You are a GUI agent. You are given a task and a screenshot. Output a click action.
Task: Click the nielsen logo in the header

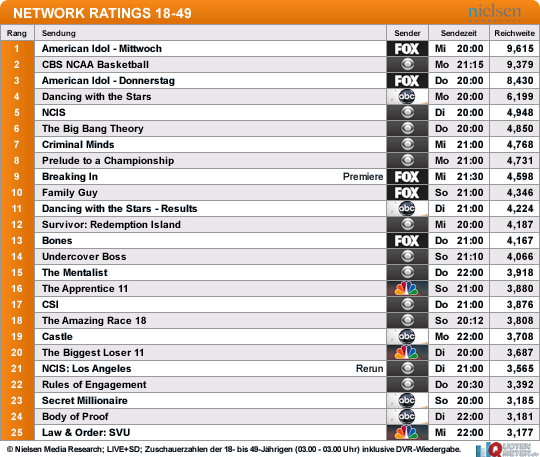(x=495, y=12)
